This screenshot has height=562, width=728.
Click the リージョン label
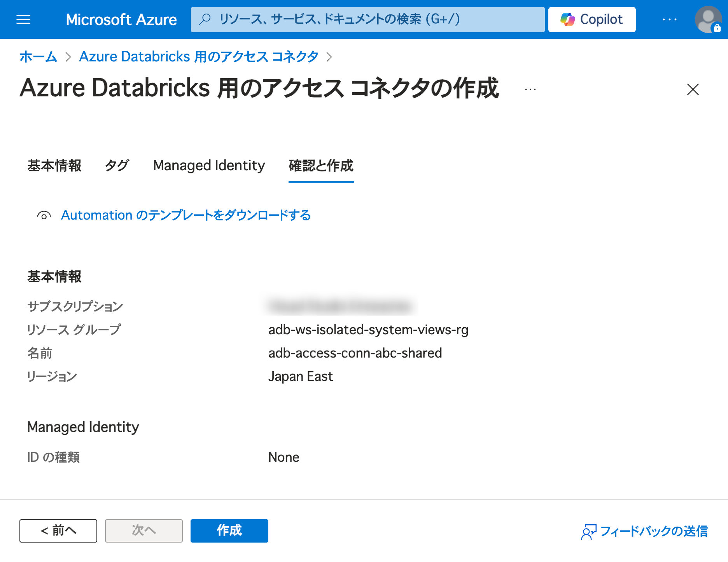pyautogui.click(x=52, y=377)
